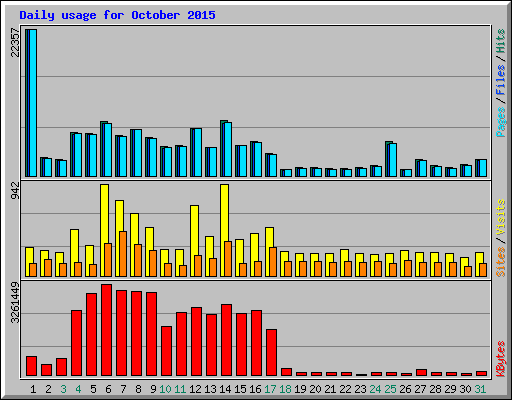Click the red KBytes bar for day 10

click(167, 351)
